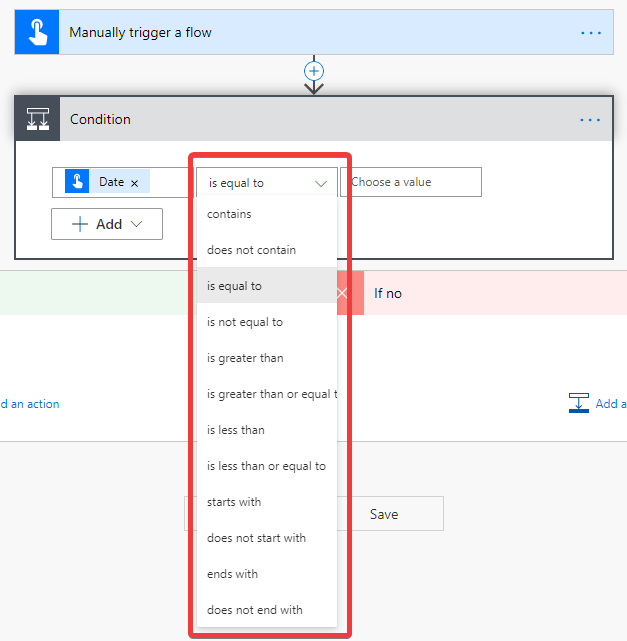Click the Add an action icon on right
The width and height of the screenshot is (627, 641).
[579, 403]
